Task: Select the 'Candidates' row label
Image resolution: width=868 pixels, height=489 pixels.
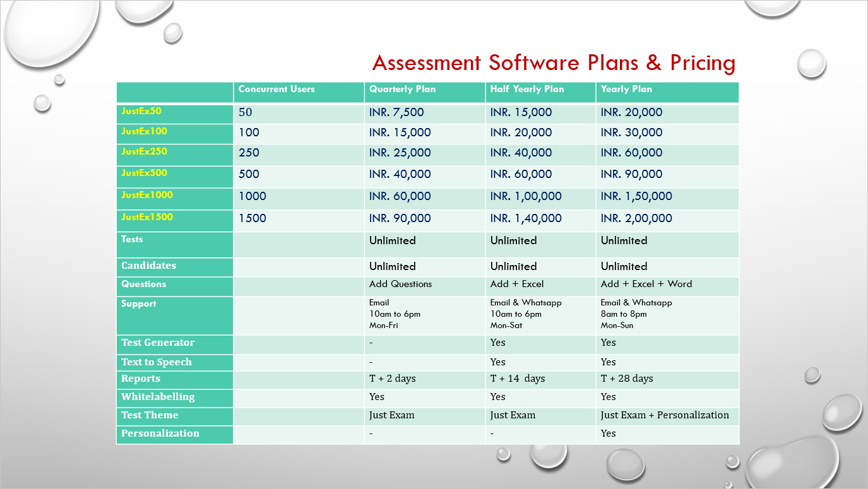Action: pos(148,266)
